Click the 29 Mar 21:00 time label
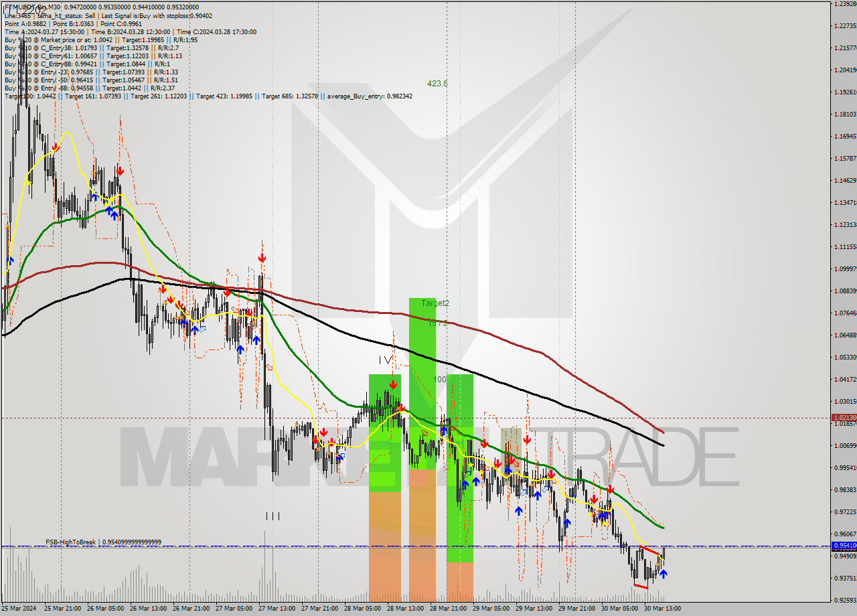The image size is (857, 616). 576,609
